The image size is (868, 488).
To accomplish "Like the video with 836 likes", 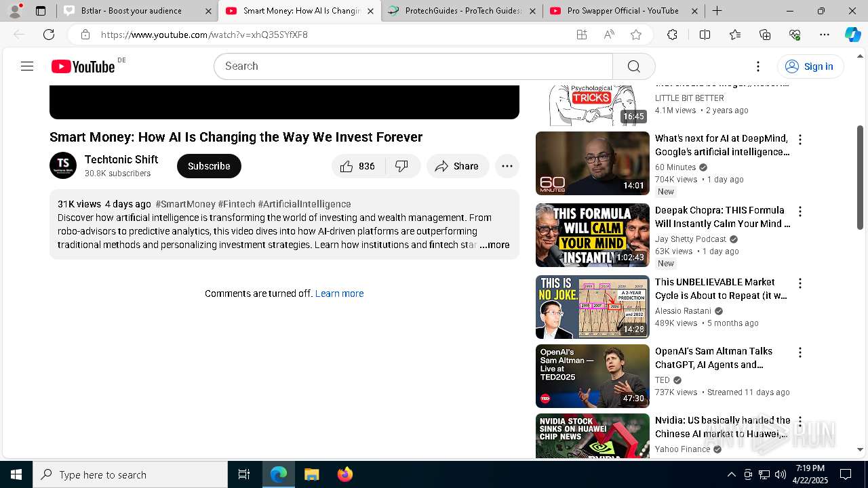I will click(358, 166).
